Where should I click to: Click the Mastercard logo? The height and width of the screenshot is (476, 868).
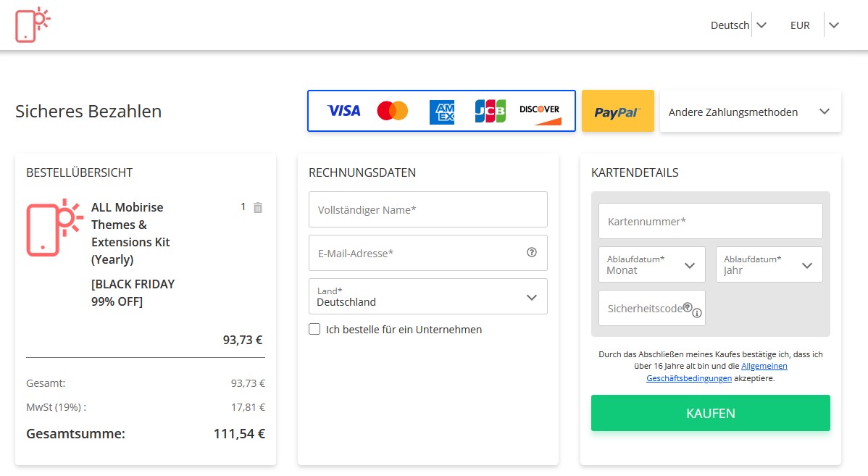393,111
